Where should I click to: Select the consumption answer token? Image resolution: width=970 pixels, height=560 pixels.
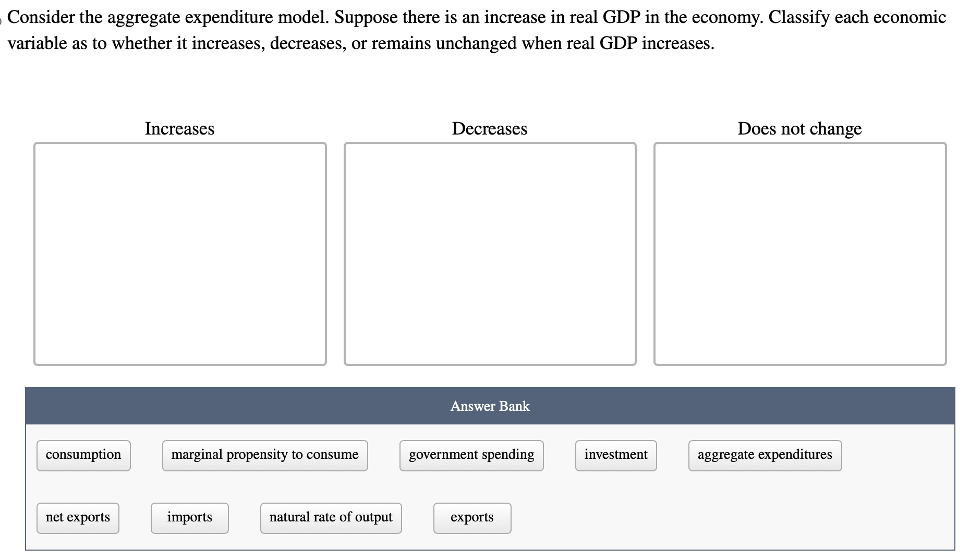tap(83, 454)
